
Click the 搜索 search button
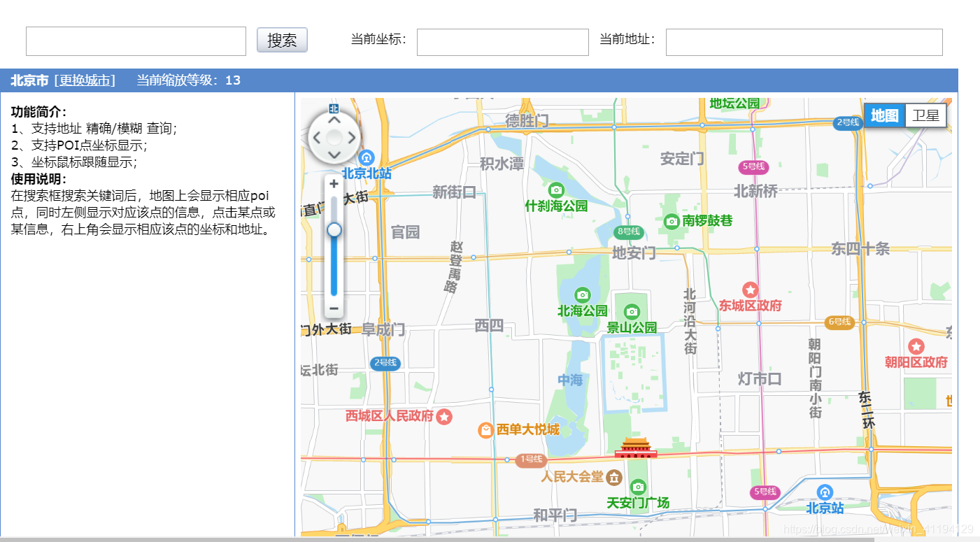[x=282, y=41]
